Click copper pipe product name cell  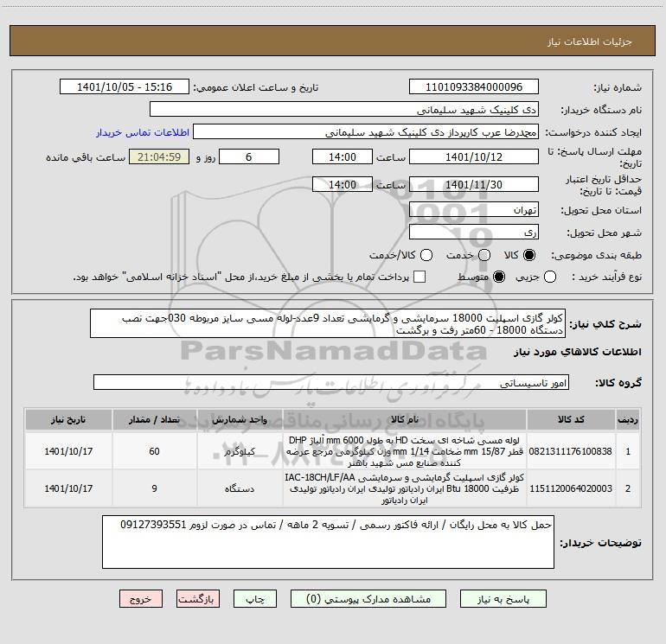[405, 451]
